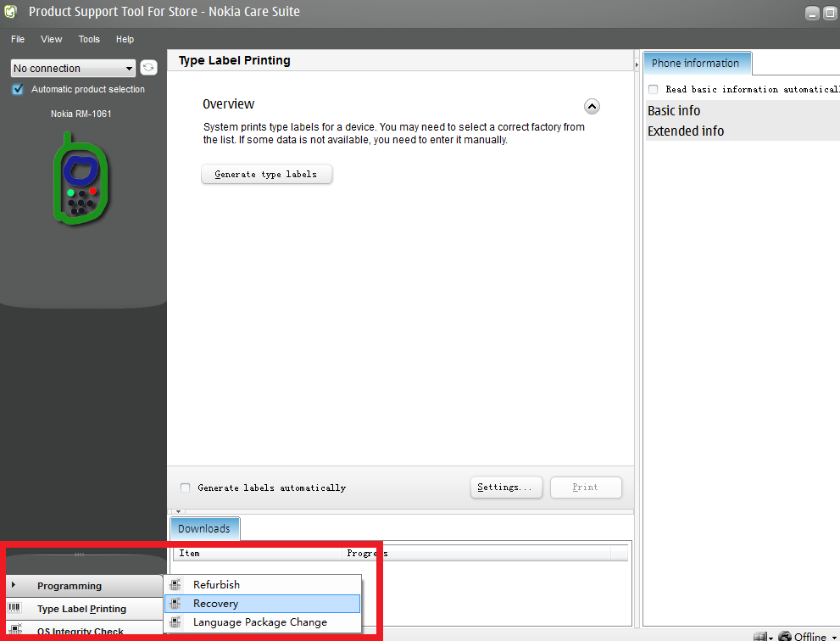Select Recovery from the popup menu
The height and width of the screenshot is (641, 840).
pos(263,604)
